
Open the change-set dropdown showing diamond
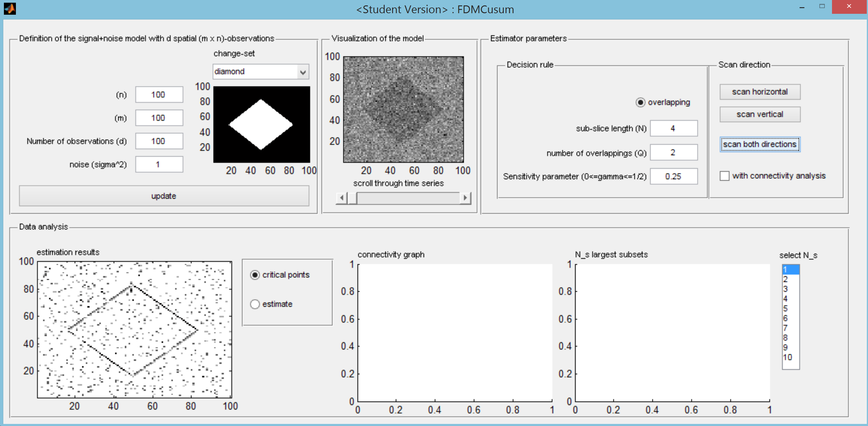[261, 71]
